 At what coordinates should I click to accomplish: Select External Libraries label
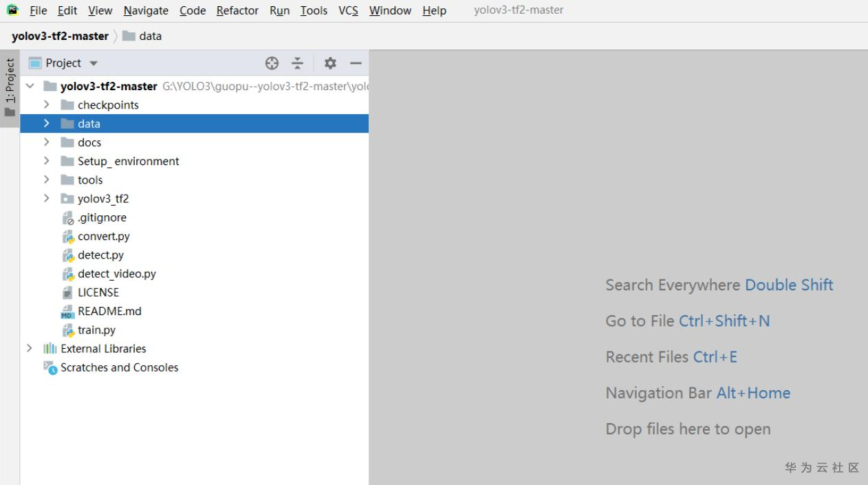tap(103, 349)
